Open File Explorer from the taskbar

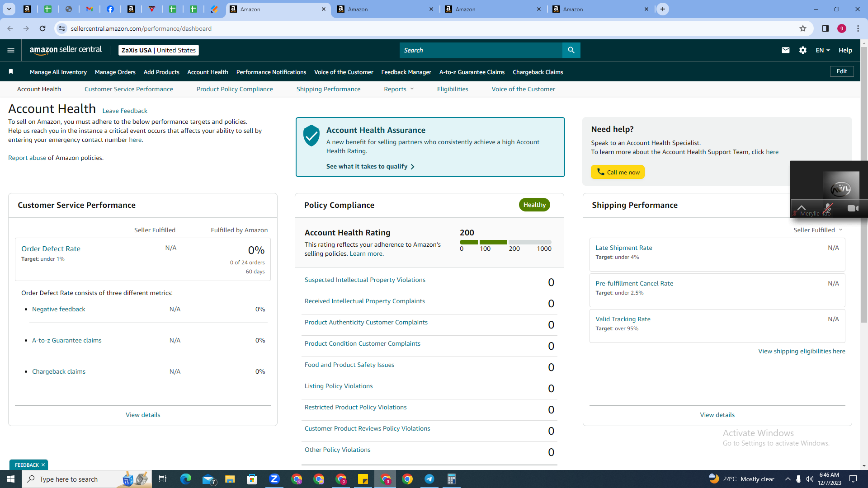click(230, 479)
